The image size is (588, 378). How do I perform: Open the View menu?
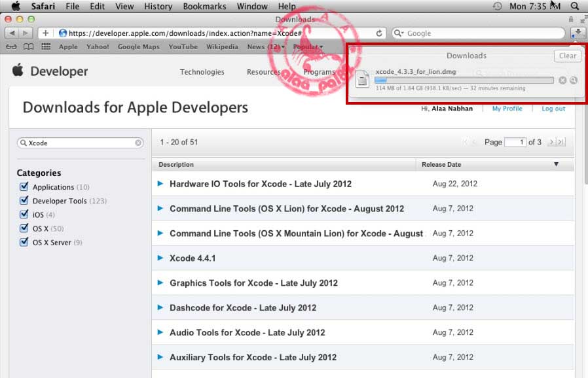124,7
